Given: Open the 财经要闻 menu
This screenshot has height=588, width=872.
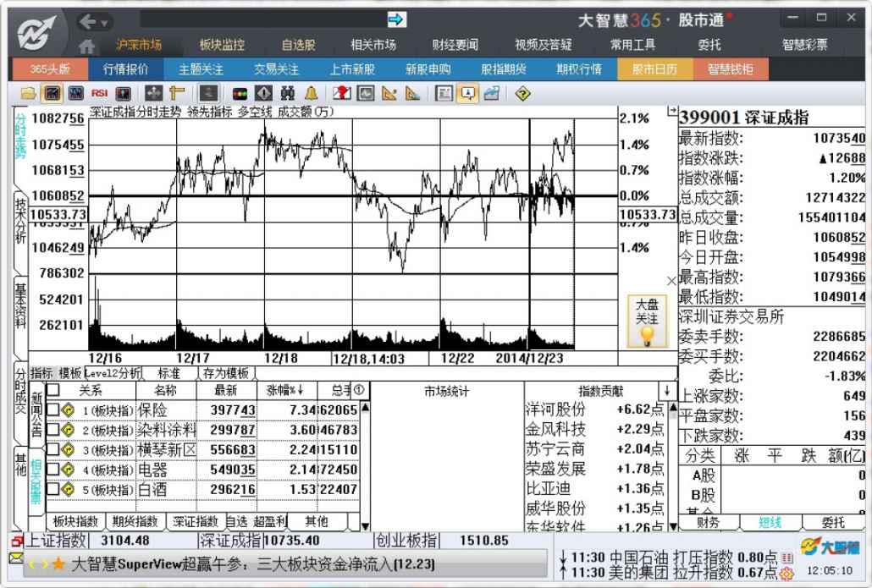Looking at the screenshot, I should (x=455, y=45).
